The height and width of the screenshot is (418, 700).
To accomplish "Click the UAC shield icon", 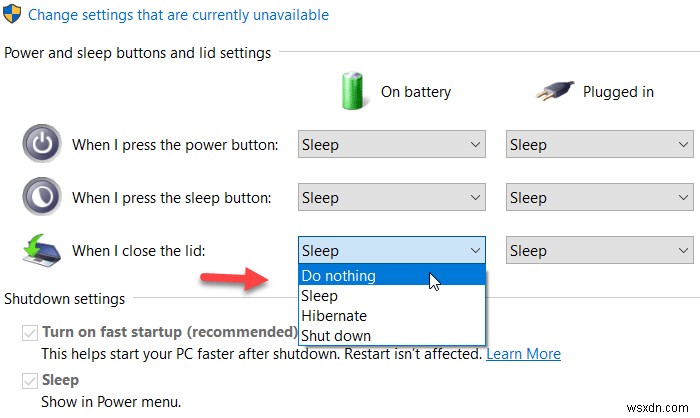I will pos(15,15).
